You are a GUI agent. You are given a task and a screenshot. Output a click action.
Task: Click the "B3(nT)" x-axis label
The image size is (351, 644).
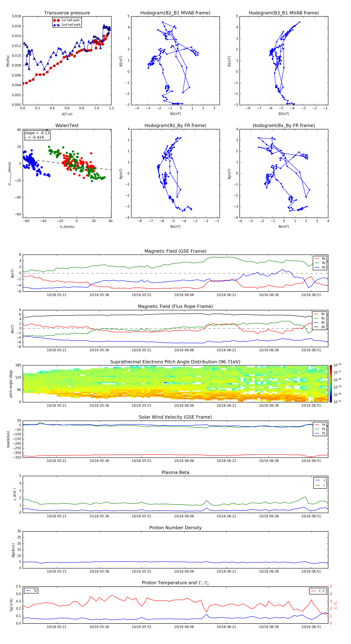[x=284, y=114]
